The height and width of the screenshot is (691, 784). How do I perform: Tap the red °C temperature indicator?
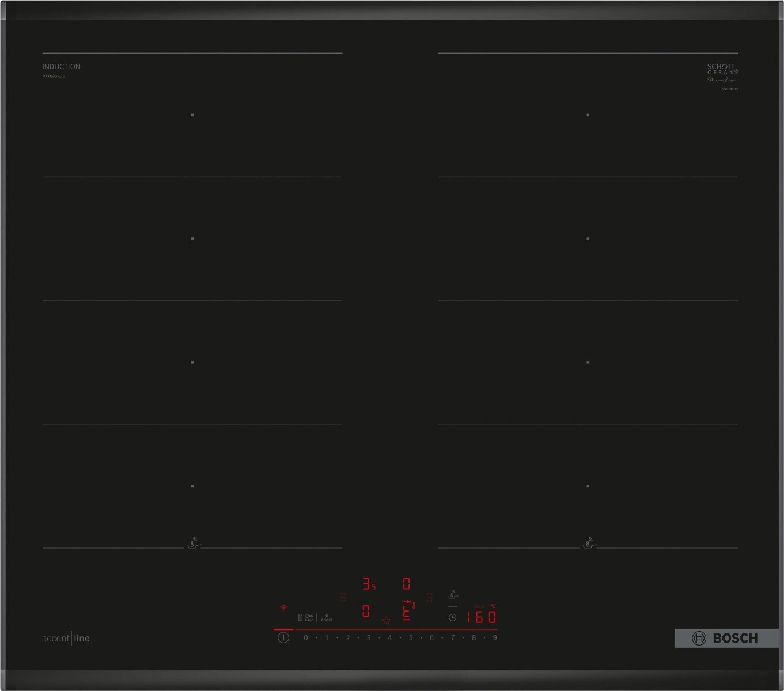pyautogui.click(x=493, y=606)
